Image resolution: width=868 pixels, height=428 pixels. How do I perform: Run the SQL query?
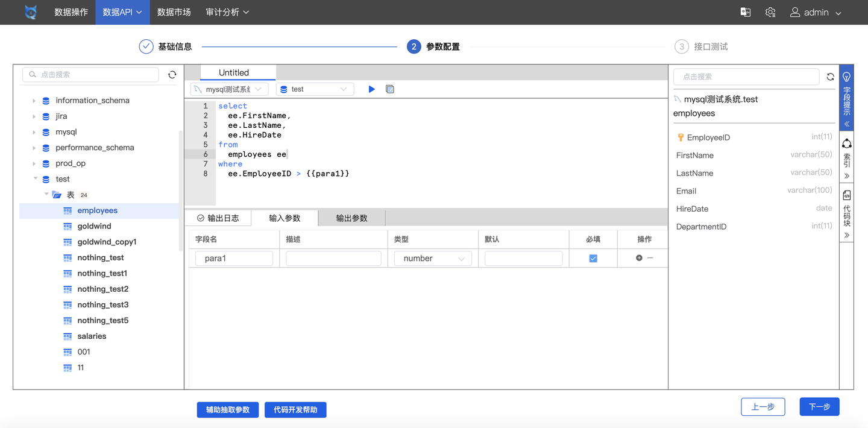371,89
